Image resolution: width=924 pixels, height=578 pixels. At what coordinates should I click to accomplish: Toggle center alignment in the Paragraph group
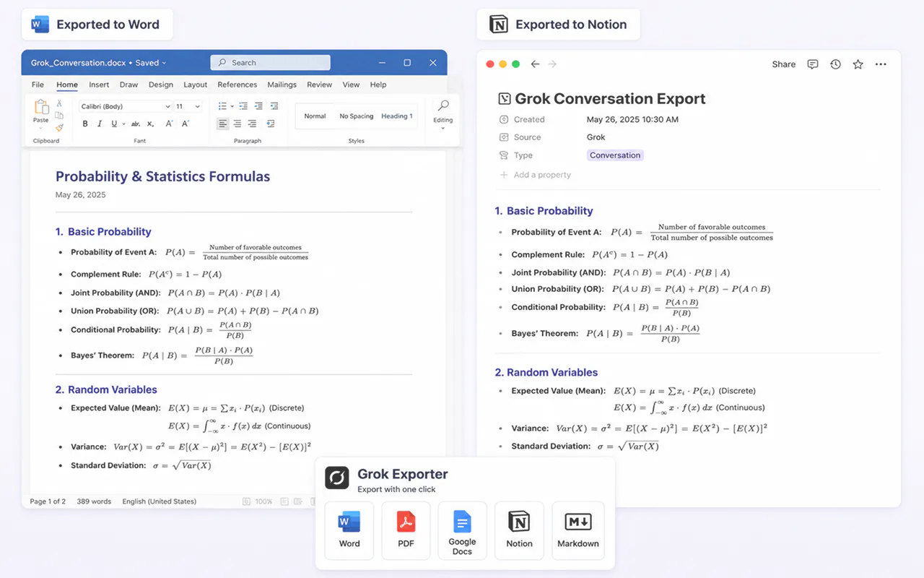click(237, 124)
